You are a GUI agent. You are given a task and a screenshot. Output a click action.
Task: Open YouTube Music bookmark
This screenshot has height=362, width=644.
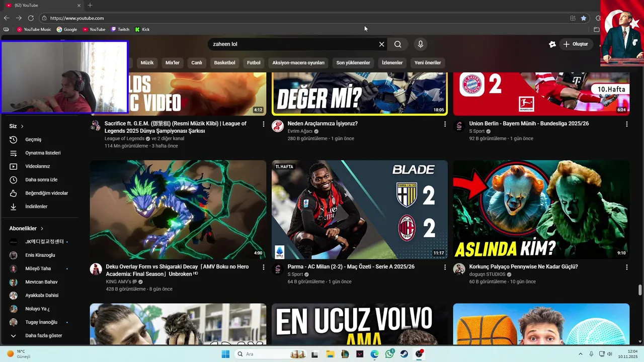click(34, 29)
